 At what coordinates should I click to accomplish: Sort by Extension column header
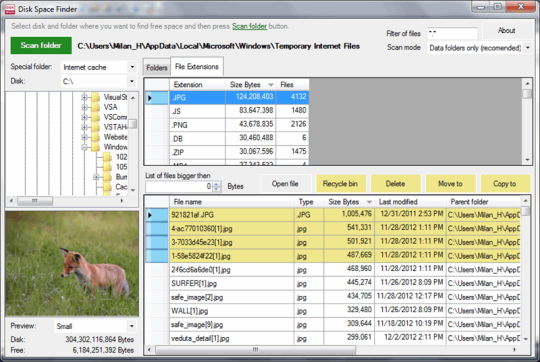tap(197, 84)
